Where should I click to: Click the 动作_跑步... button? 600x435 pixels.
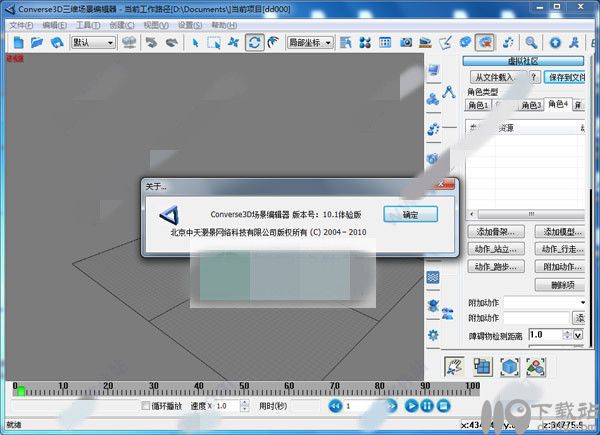[496, 267]
